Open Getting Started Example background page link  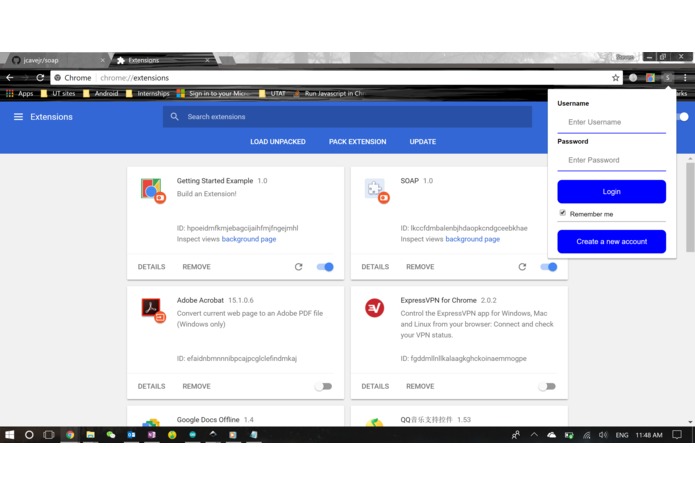[x=249, y=239]
